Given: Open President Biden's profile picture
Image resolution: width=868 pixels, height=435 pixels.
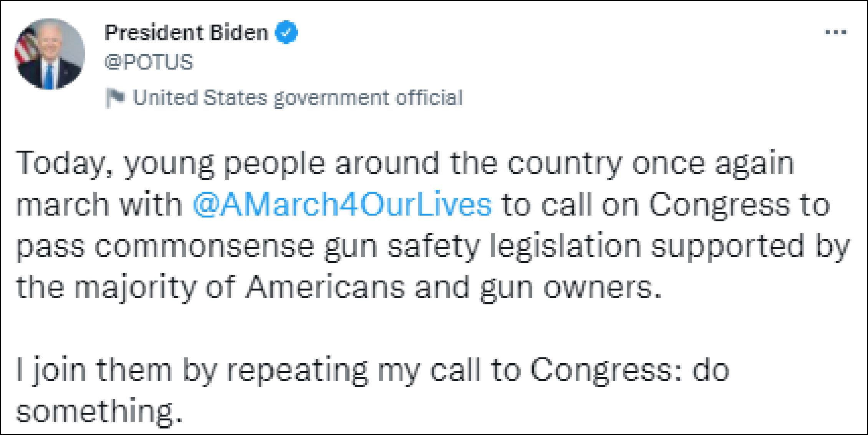Looking at the screenshot, I should 50,54.
